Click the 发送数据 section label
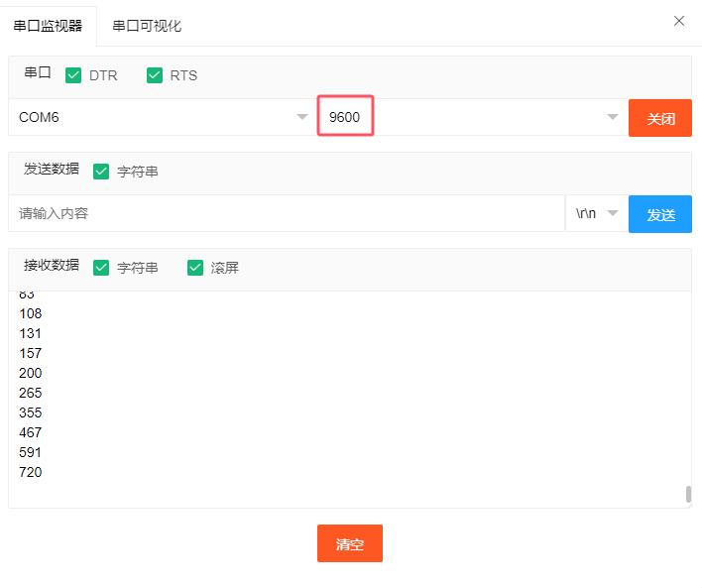The width and height of the screenshot is (702, 588). pyautogui.click(x=52, y=169)
